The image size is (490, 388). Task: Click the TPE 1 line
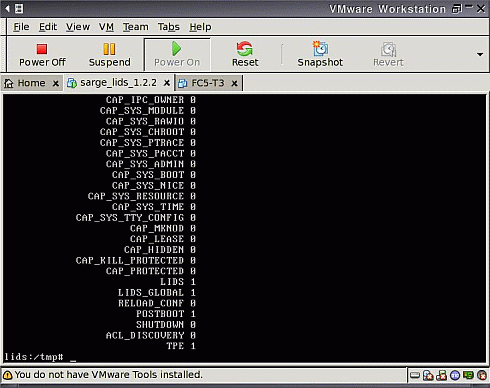(181, 346)
